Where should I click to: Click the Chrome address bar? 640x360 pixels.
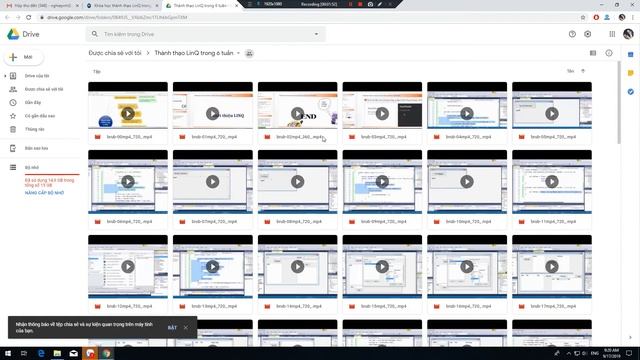310,17
